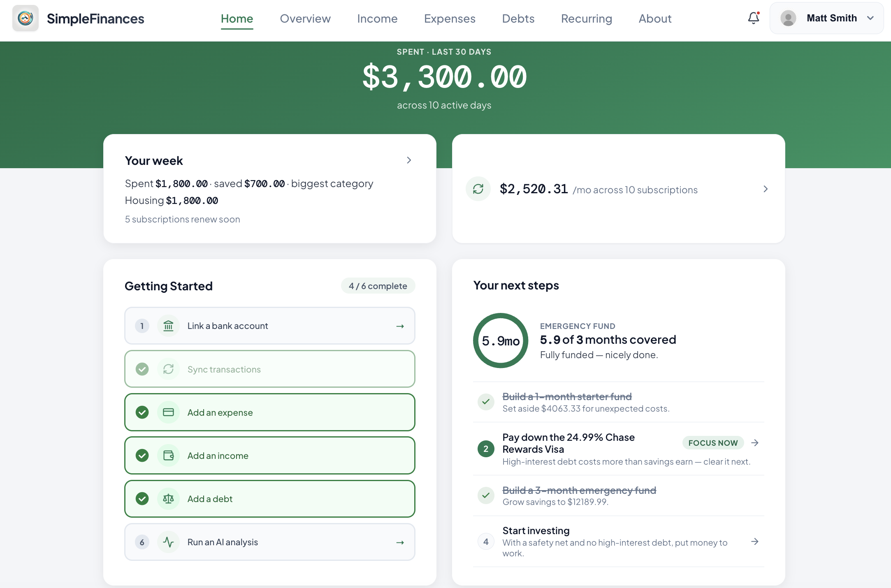Click 'Build a 1-month starter fund' text

point(567,396)
